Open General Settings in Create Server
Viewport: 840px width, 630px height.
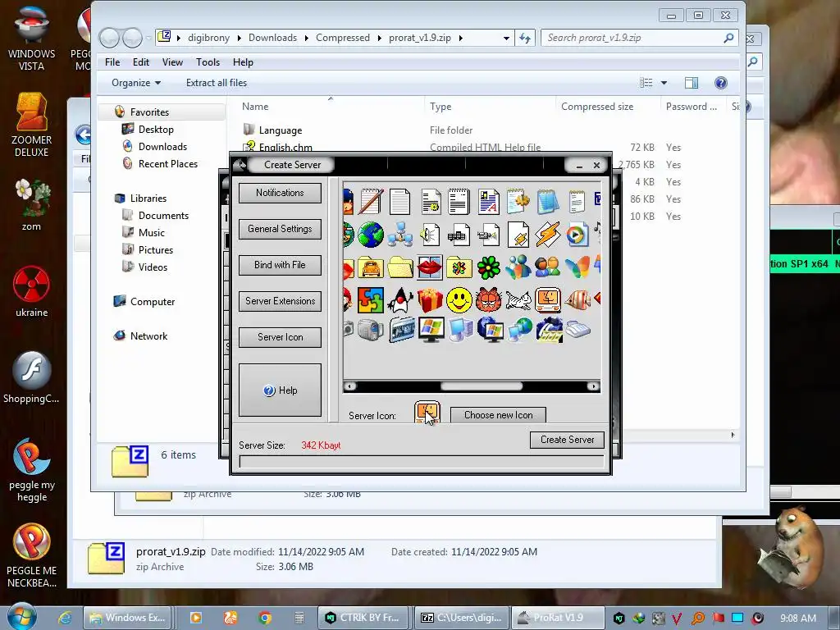pos(280,229)
